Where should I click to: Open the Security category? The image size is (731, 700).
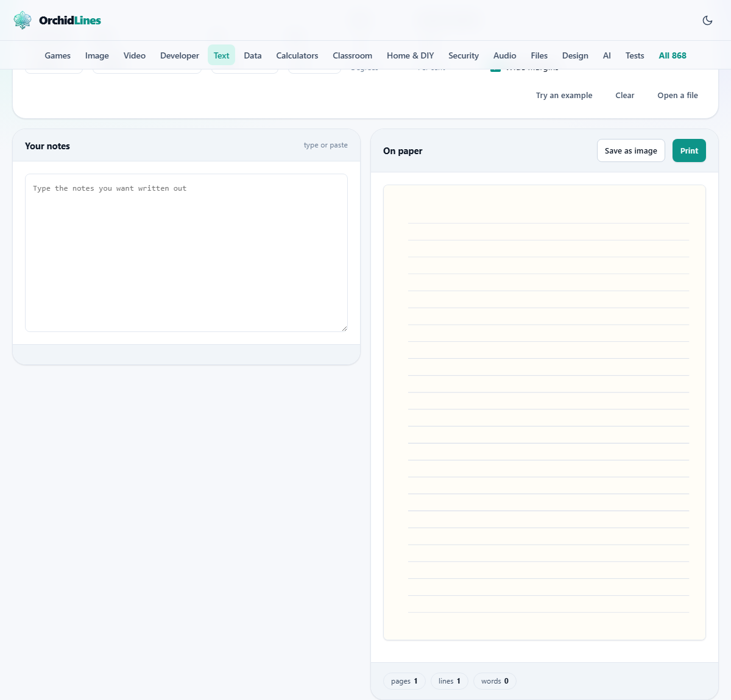pos(464,55)
